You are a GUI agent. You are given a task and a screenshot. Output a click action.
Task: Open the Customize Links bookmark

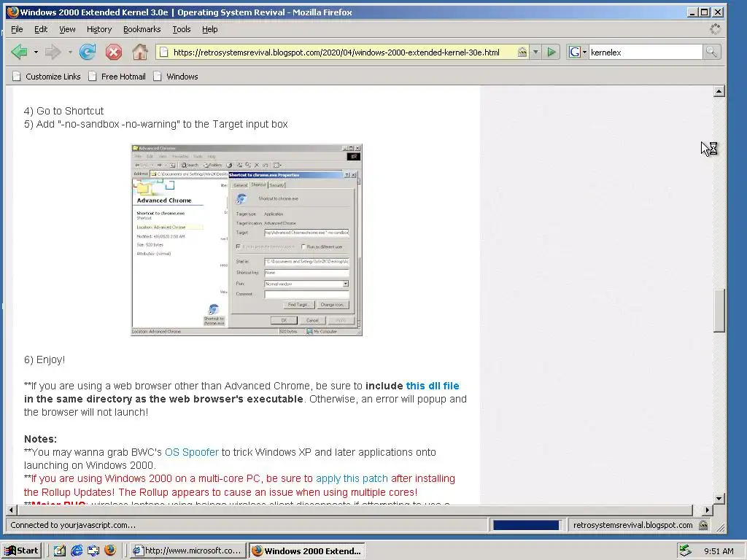coord(46,76)
